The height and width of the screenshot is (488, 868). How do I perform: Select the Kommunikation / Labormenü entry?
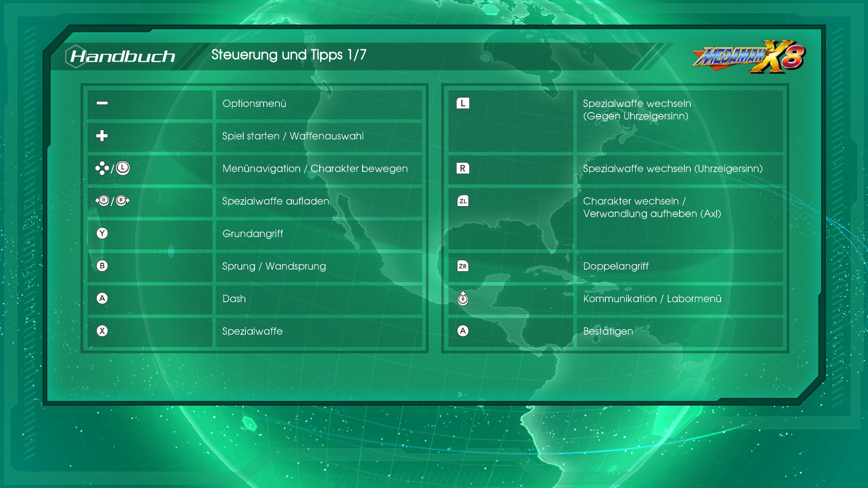tap(652, 299)
